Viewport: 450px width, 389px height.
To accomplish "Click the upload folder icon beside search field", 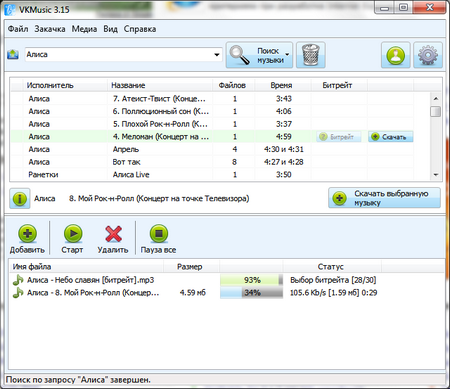I will coord(13,54).
